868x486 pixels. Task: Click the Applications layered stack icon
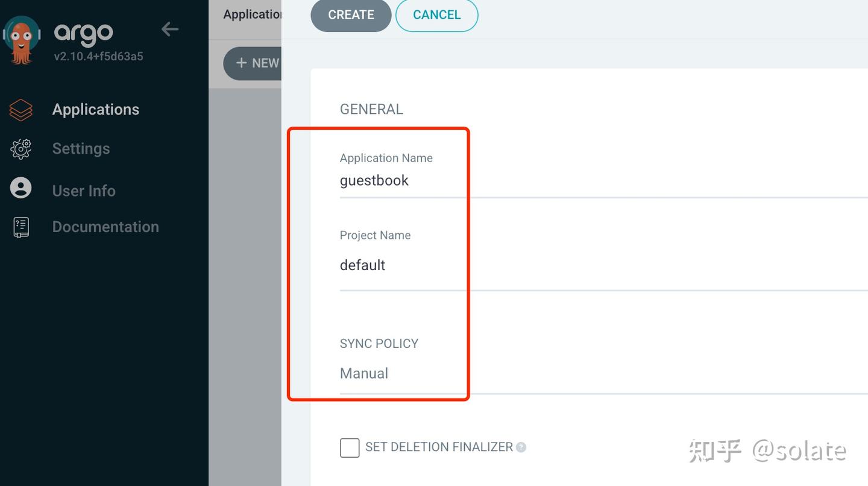21,110
